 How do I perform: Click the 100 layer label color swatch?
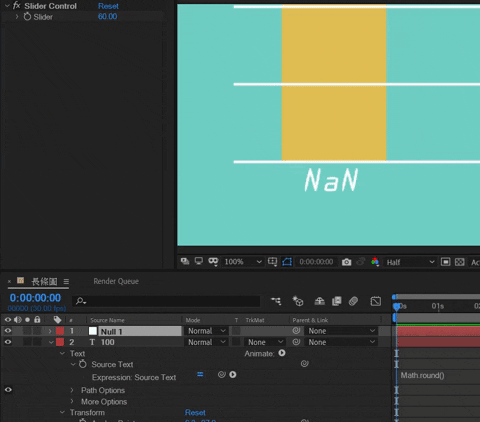coord(60,342)
